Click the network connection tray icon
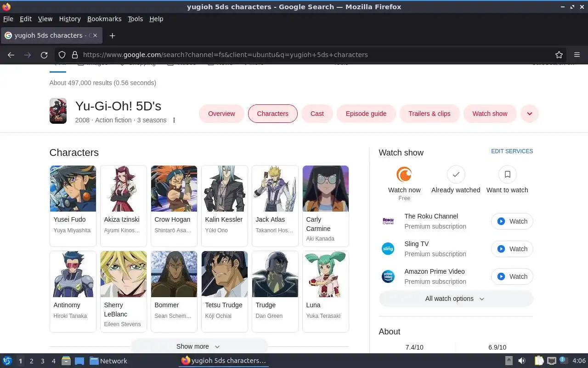 (x=552, y=361)
